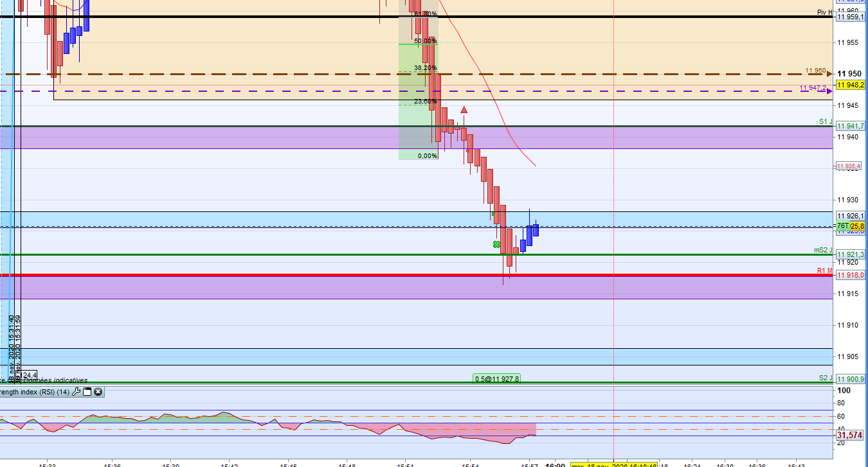This screenshot has height=467, width=868.
Task: Select the mS2 J 11 921,3 price label
Action: click(850, 254)
